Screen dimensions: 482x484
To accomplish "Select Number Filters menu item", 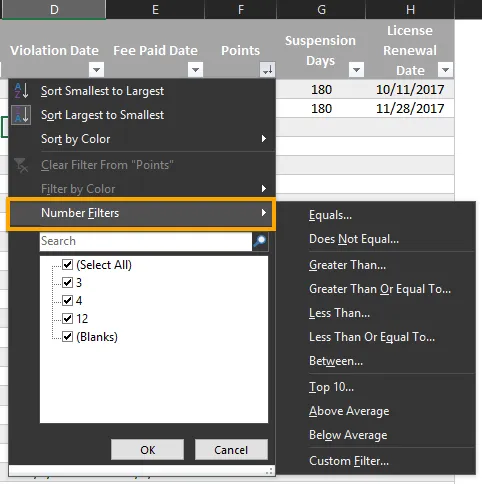I will [141, 213].
